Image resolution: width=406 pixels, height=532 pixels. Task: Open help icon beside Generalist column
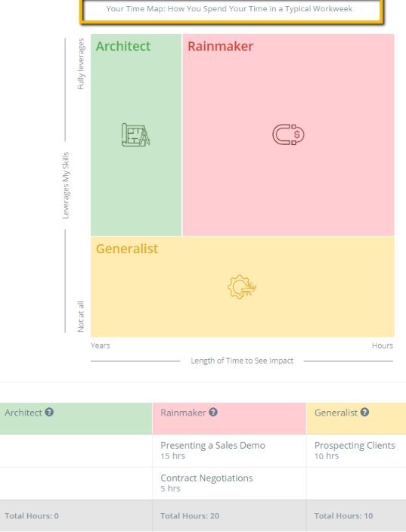[x=365, y=413]
